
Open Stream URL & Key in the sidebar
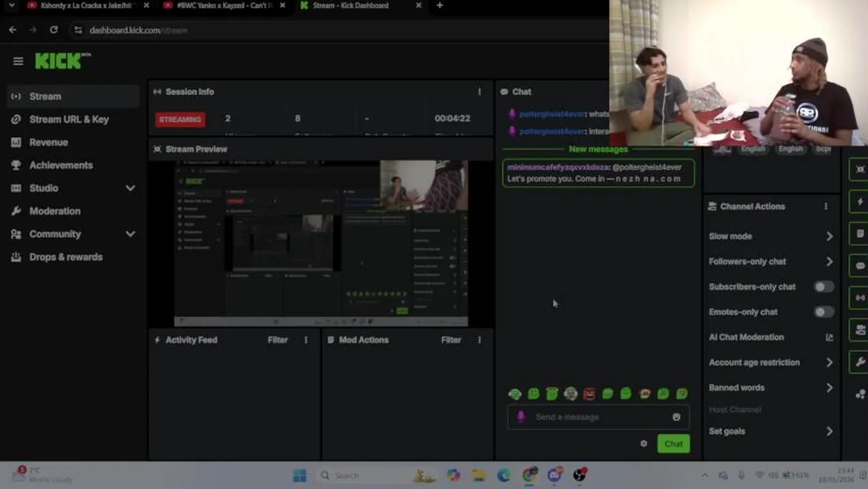click(x=73, y=120)
